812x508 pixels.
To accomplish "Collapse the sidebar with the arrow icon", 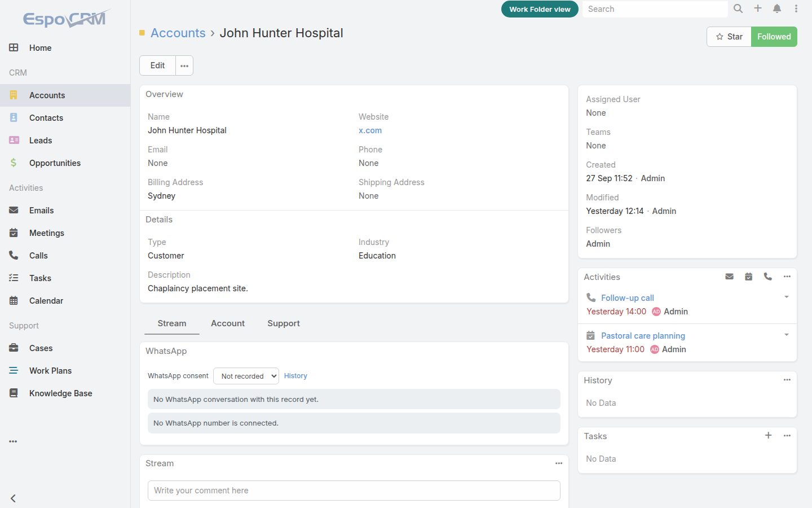I will pos(13,498).
